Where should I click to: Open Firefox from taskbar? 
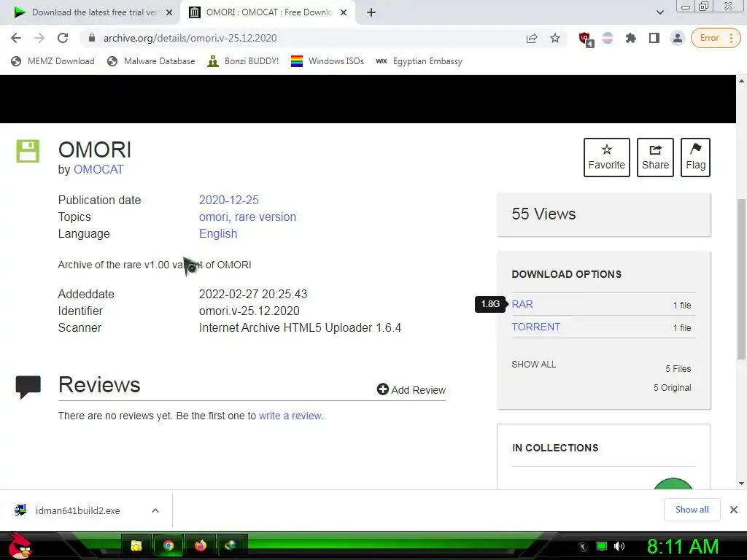click(200, 545)
